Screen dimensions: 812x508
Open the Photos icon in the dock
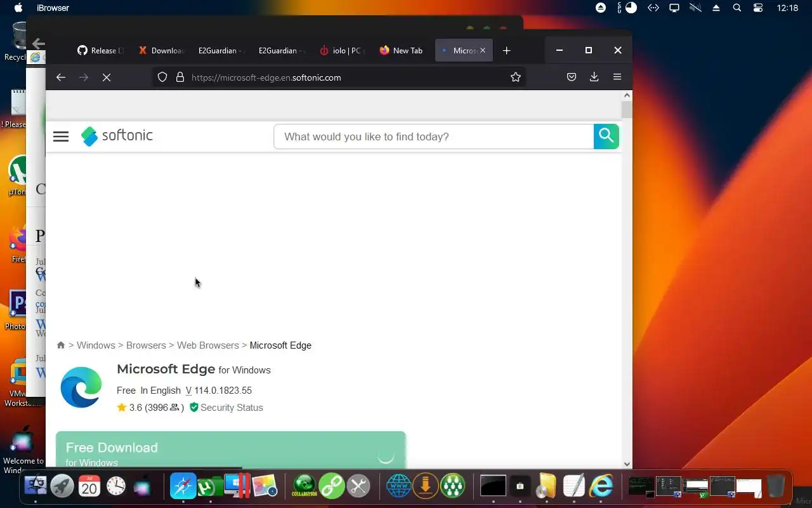click(x=265, y=486)
